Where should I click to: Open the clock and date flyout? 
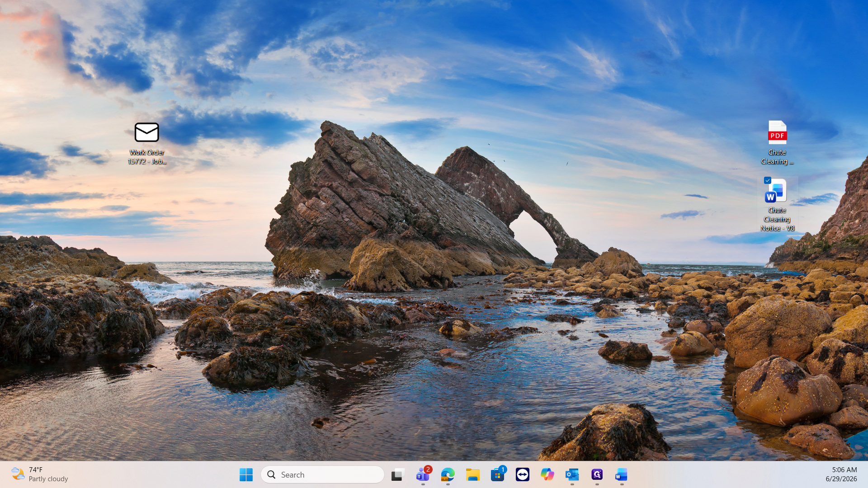pyautogui.click(x=841, y=474)
